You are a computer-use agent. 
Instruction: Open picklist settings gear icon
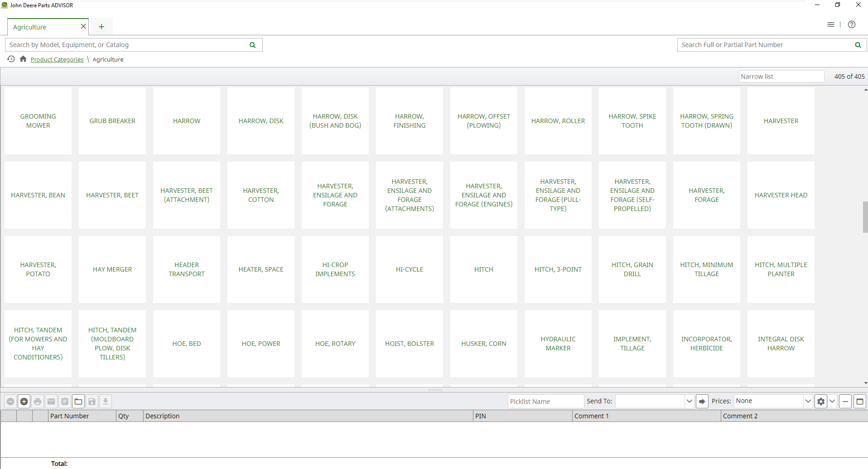pyautogui.click(x=820, y=402)
